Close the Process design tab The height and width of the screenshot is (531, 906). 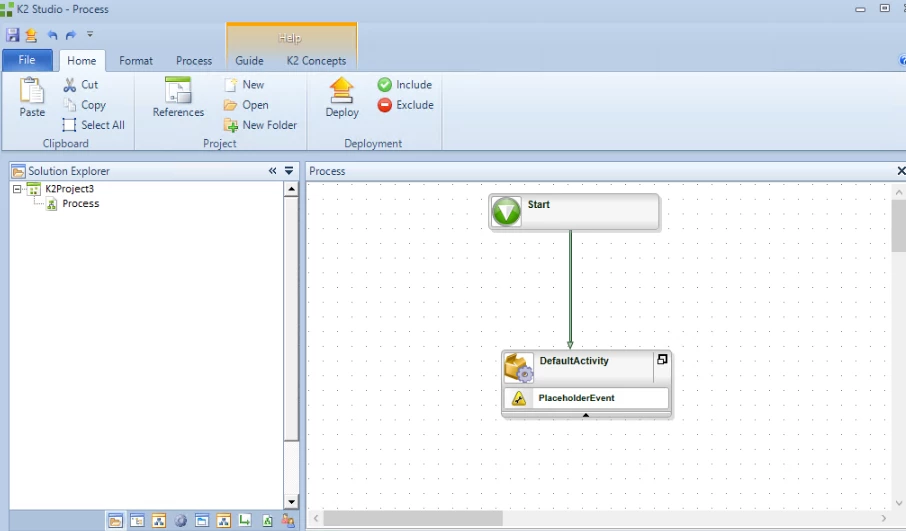(x=901, y=170)
